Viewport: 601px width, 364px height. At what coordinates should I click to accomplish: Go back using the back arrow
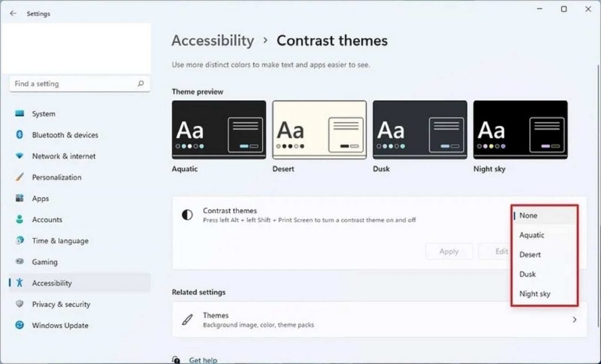pos(13,13)
